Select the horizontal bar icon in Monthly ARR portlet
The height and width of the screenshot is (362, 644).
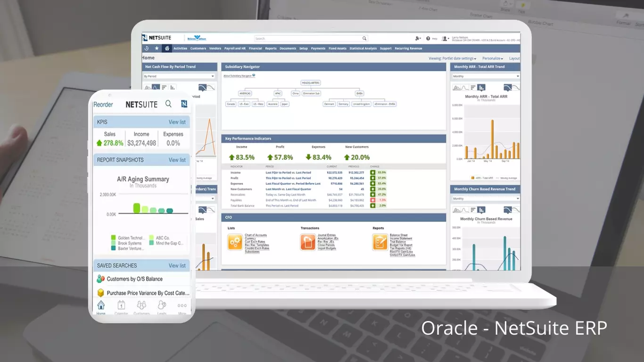pyautogui.click(x=473, y=87)
